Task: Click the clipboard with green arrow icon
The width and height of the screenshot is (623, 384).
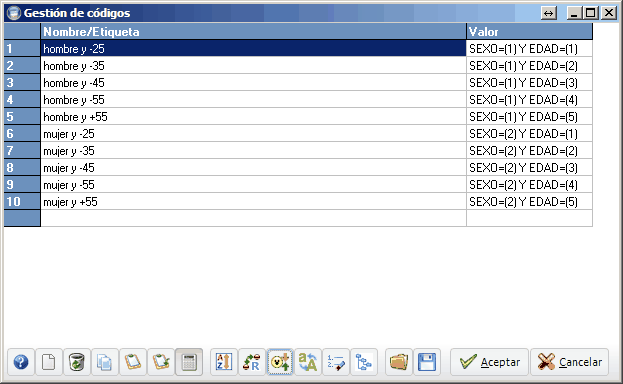Action: coord(161,362)
